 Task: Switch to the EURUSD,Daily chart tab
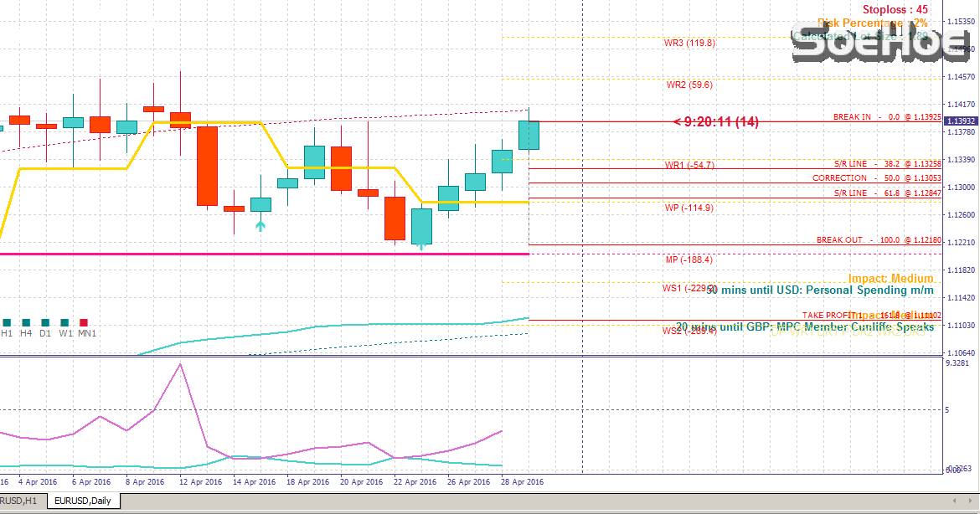pos(82,501)
